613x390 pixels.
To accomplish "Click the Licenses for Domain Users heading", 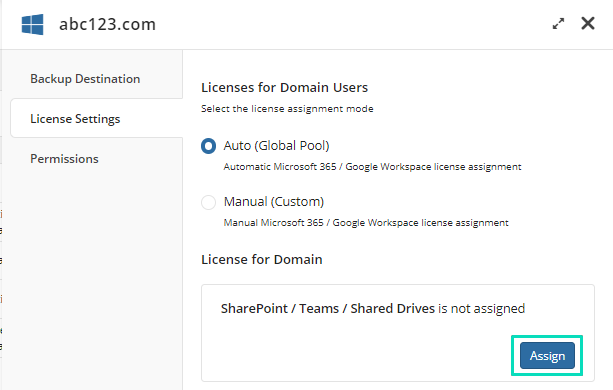I will click(284, 87).
